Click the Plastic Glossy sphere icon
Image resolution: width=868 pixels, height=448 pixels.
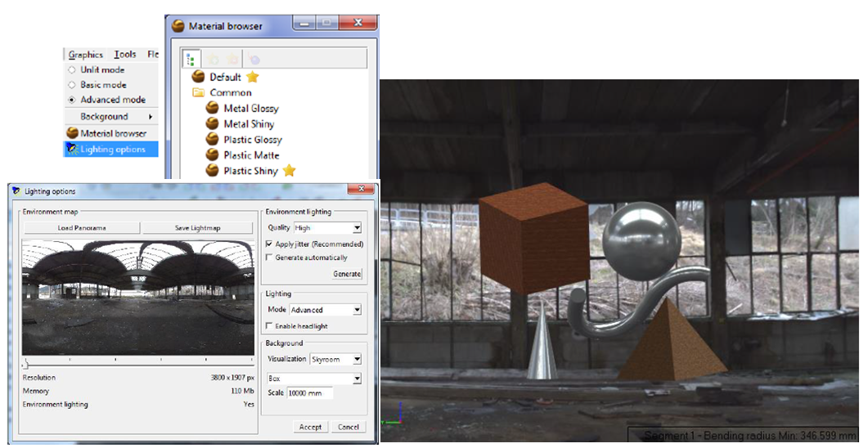click(x=212, y=139)
